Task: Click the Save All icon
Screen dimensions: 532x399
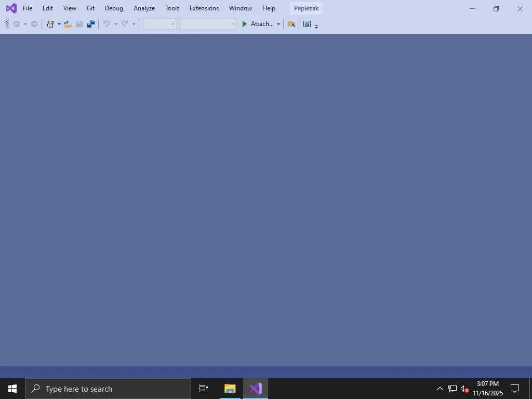Action: tap(90, 24)
